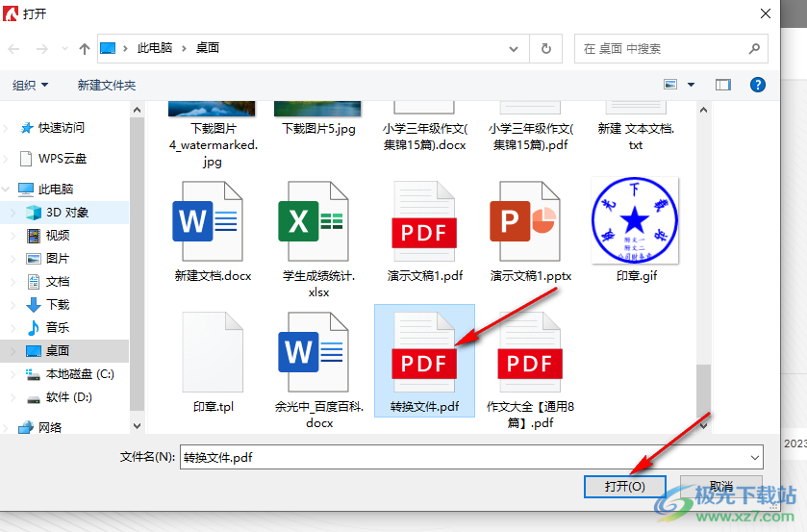The width and height of the screenshot is (807, 532).
Task: Toggle the preview pane icon
Action: click(x=723, y=85)
